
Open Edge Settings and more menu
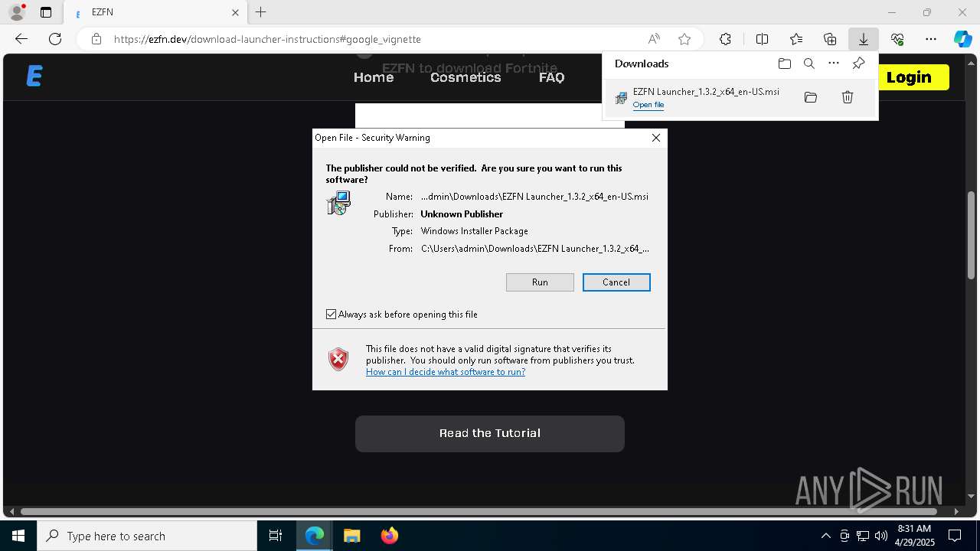tap(931, 39)
